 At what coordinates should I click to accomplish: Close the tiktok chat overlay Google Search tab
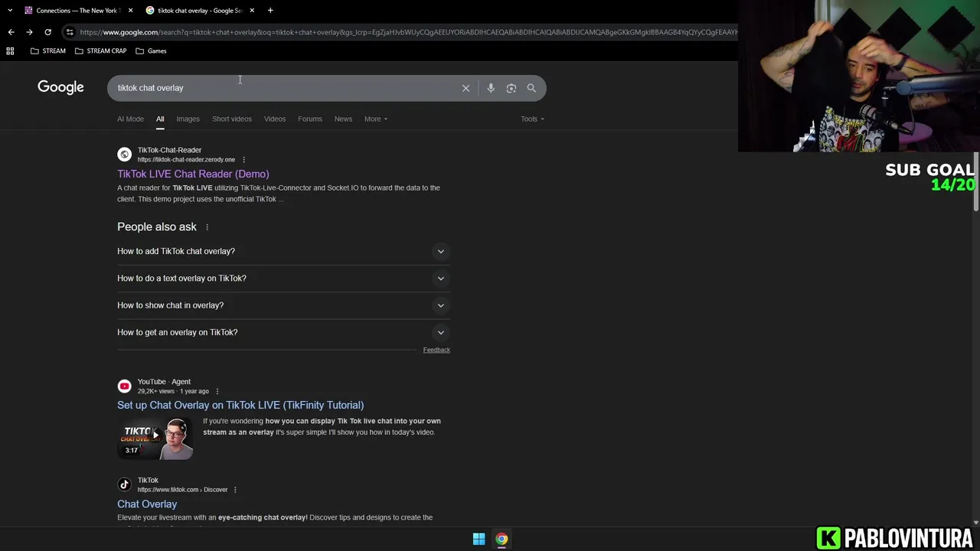click(x=252, y=10)
